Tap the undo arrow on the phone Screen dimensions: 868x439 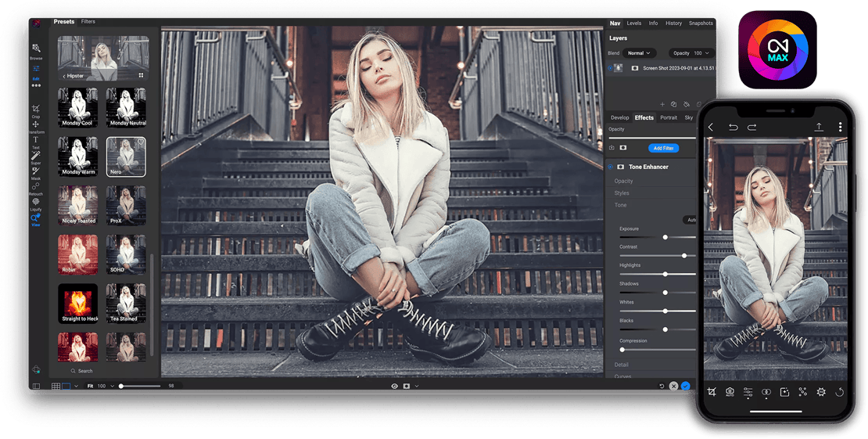coord(733,127)
